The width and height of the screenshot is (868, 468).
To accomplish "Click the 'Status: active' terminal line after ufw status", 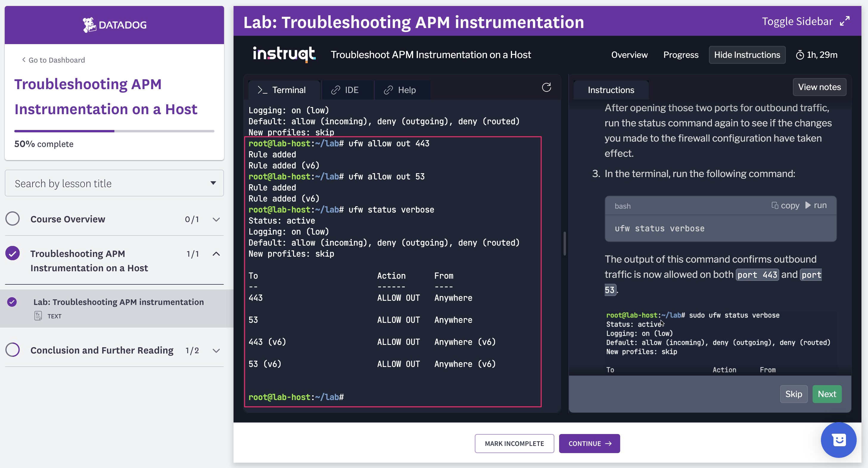I will tap(282, 221).
